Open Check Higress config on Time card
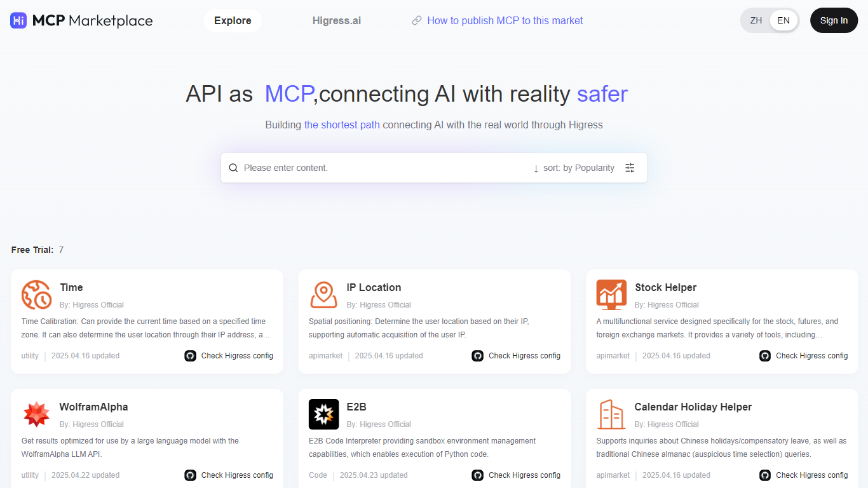 [x=237, y=356]
